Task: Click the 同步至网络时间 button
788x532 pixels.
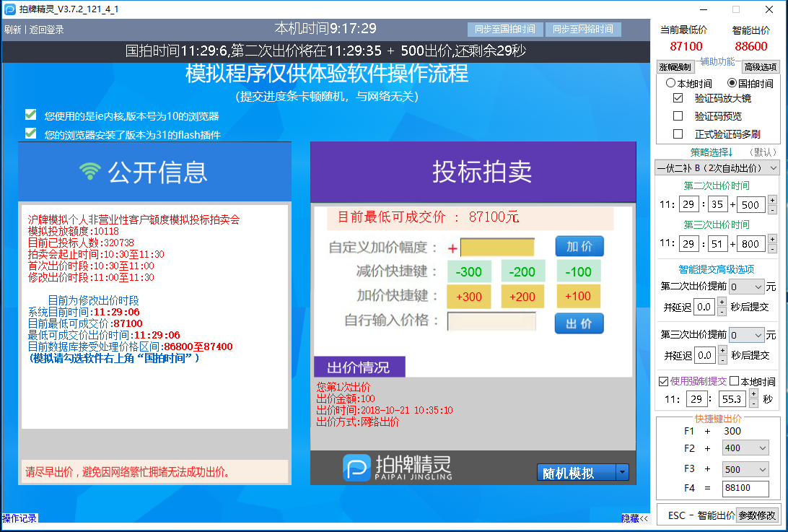Action: point(583,29)
